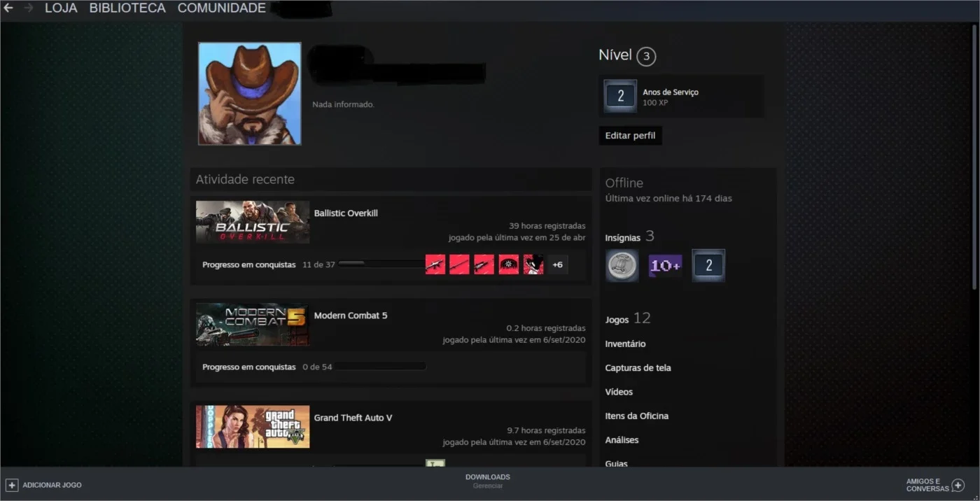The height and width of the screenshot is (501, 980).
Task: Click '0.2 horas registradas' text
Action: 546,328
